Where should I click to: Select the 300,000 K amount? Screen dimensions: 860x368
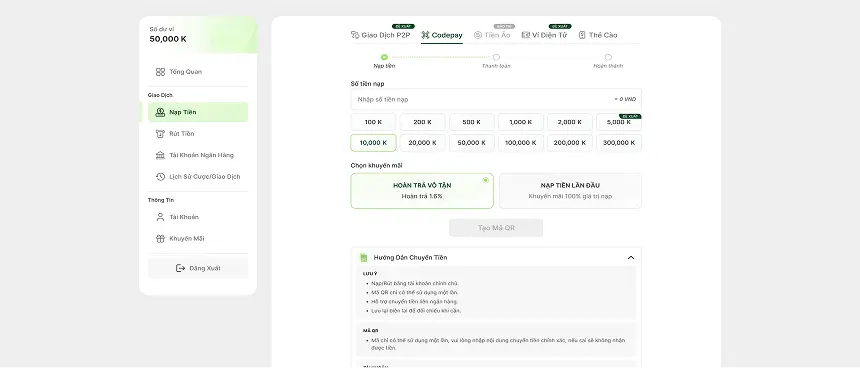click(x=619, y=143)
